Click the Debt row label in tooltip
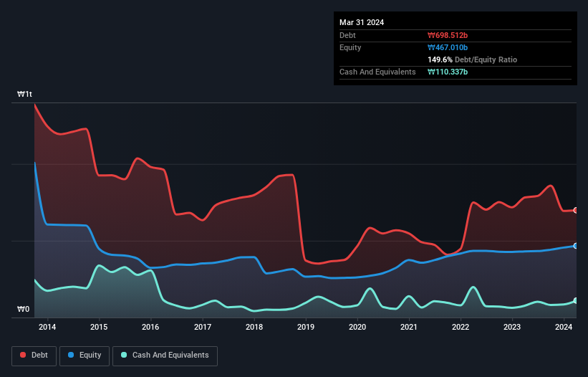Screen dimensions: 588x377 (x=347, y=35)
